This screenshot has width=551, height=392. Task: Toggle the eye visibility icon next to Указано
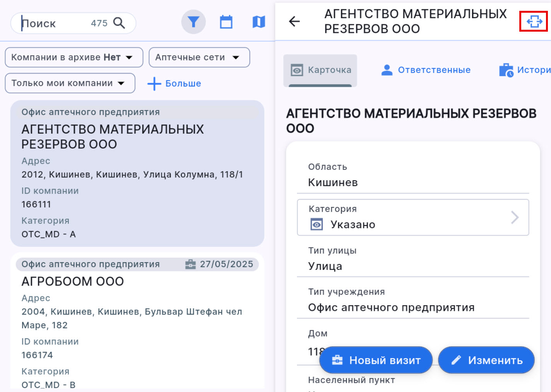click(317, 224)
